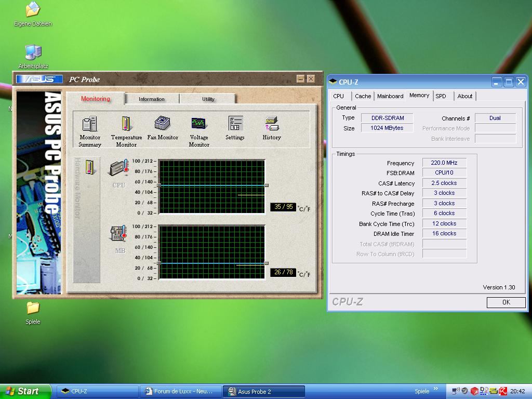Open the Spiele toolbar on the taskbar
This screenshot has width=532, height=399.
[x=422, y=391]
